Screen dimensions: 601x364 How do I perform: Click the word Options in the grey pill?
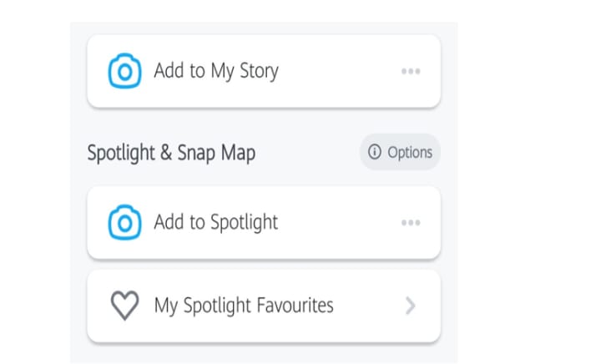tap(410, 152)
